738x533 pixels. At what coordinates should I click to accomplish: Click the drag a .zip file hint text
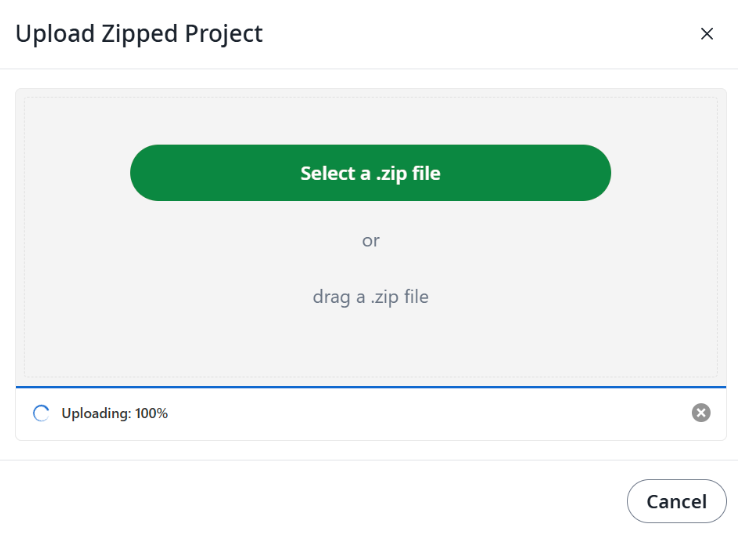(x=370, y=297)
